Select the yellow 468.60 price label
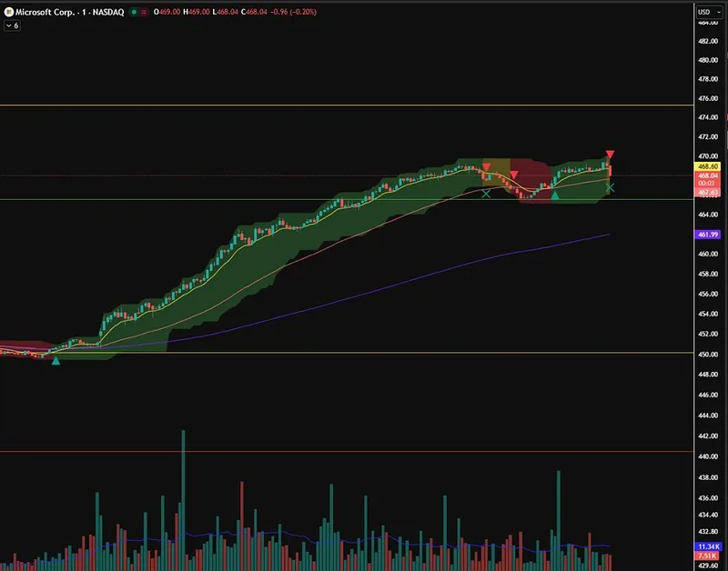 (708, 166)
